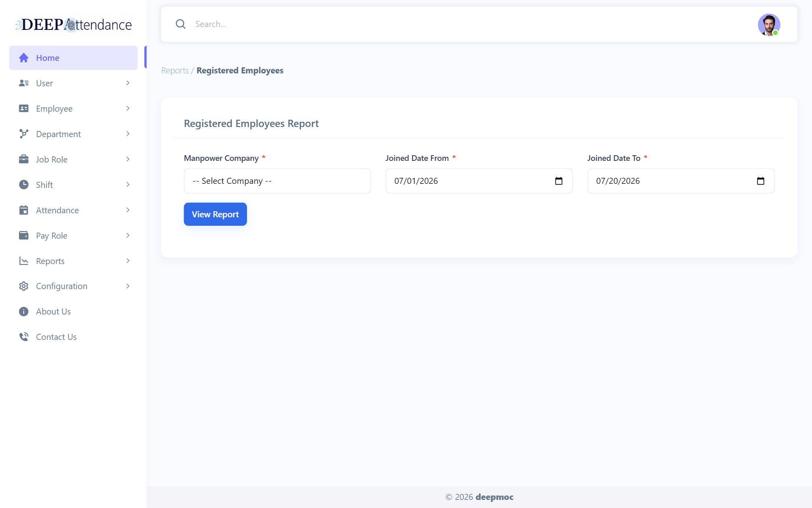Image resolution: width=812 pixels, height=508 pixels.
Task: Click the About Us info icon
Action: 24,312
